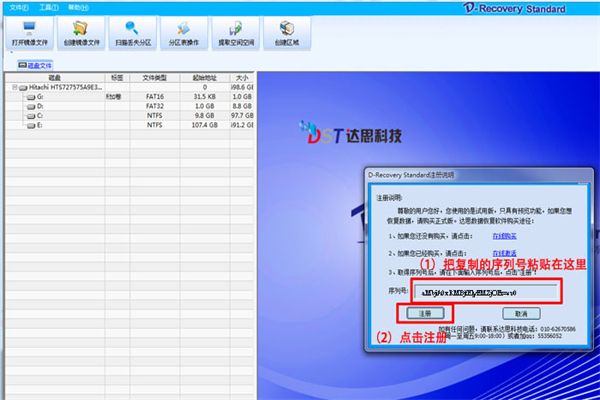Focus the 序列号 serial number field
This screenshot has width=600, height=400.
click(x=486, y=292)
